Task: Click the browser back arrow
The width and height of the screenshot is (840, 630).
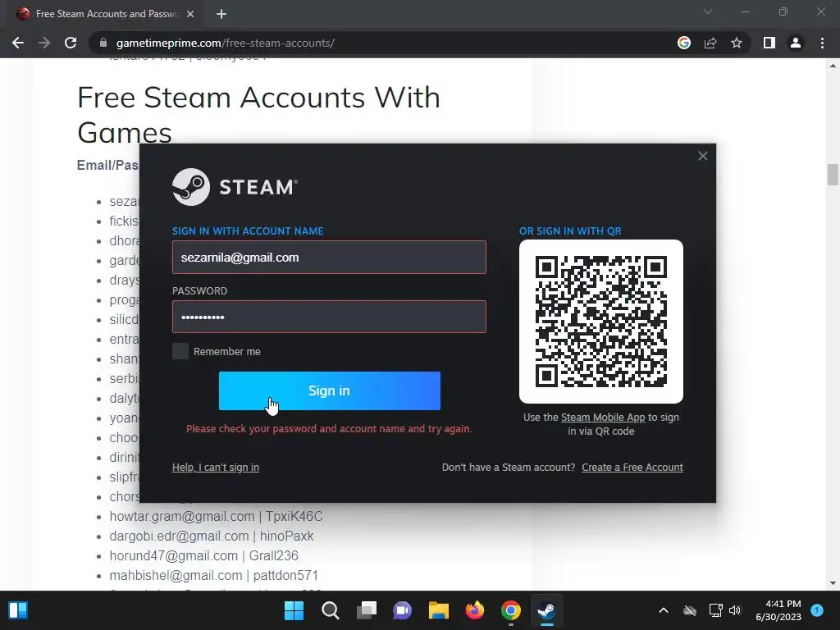Action: click(18, 43)
